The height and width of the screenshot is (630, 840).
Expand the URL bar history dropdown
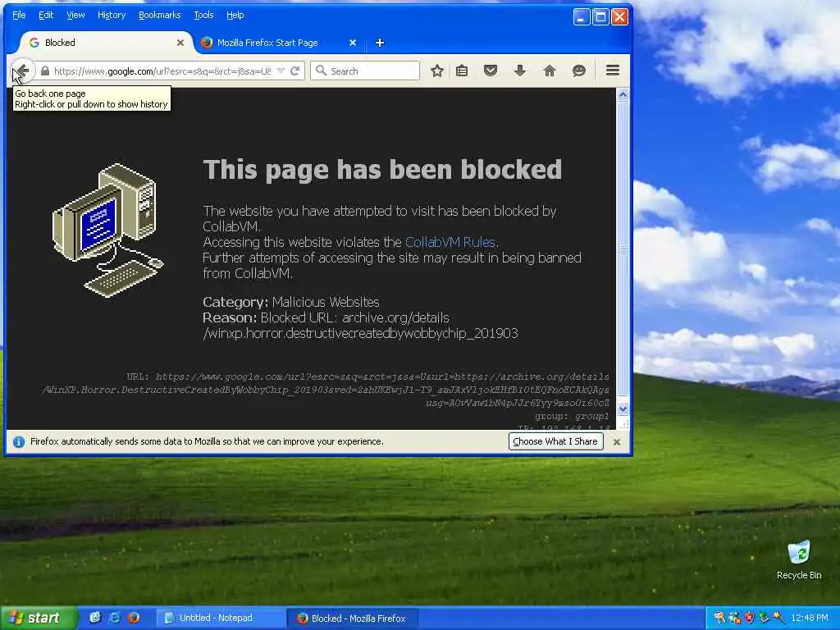pyautogui.click(x=281, y=71)
